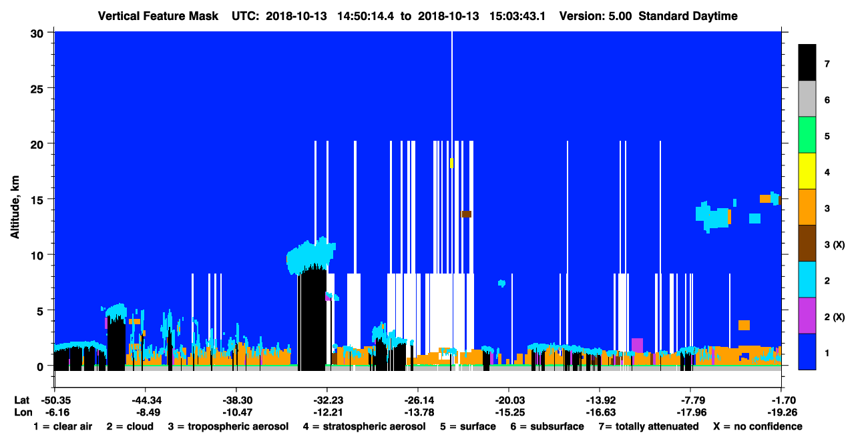Click the purple color swatch labeled 2 (X)
868x445 pixels.
point(807,316)
